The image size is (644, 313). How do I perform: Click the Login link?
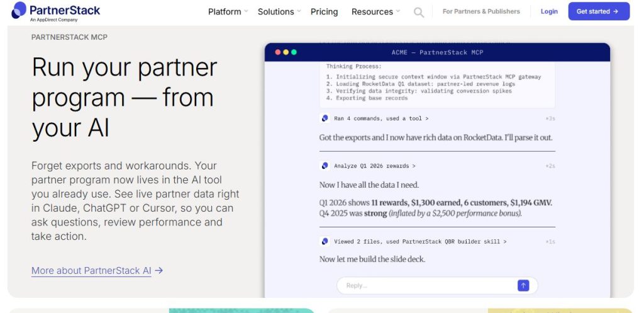pos(549,11)
